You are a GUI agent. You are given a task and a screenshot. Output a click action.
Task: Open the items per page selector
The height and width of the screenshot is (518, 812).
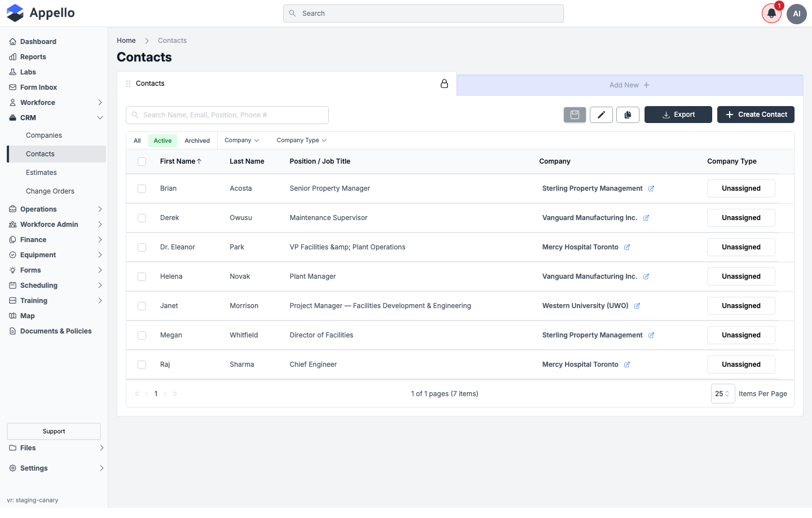click(x=722, y=394)
